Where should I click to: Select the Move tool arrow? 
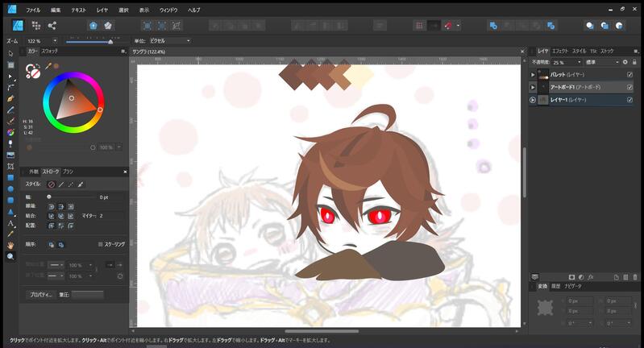point(10,54)
